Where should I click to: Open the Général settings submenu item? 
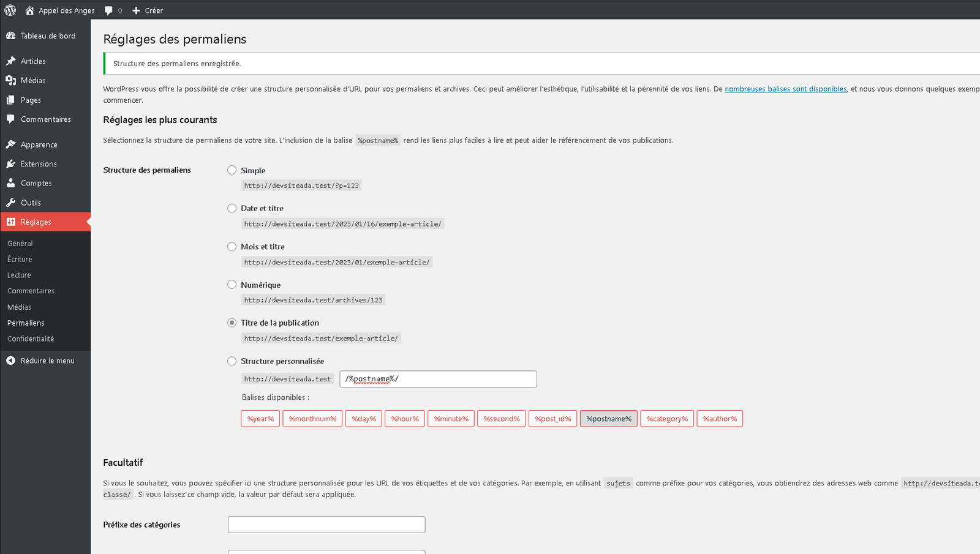coord(20,244)
